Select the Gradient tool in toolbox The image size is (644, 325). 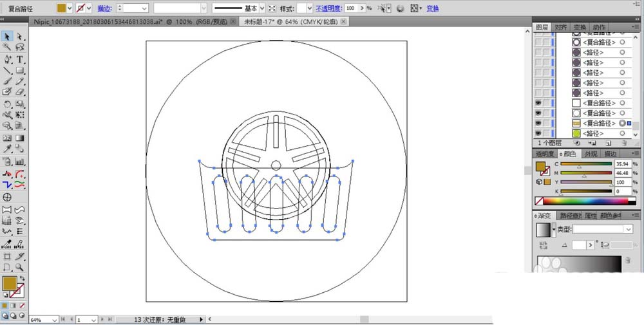[x=20, y=138]
